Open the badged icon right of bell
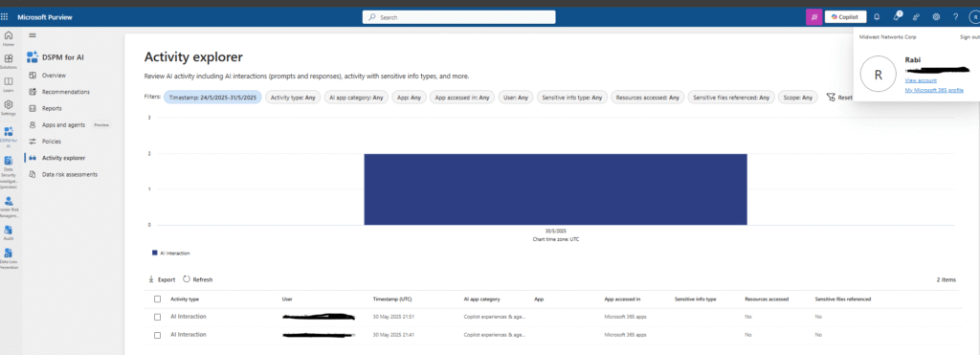 coord(897,16)
